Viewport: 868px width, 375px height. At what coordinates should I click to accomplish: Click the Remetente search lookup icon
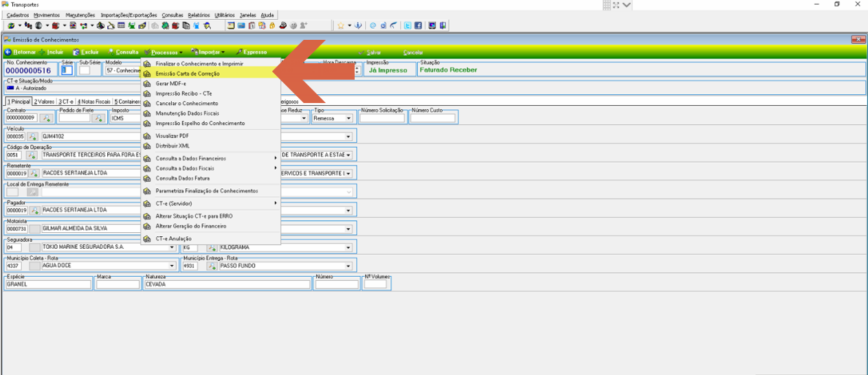tap(32, 174)
